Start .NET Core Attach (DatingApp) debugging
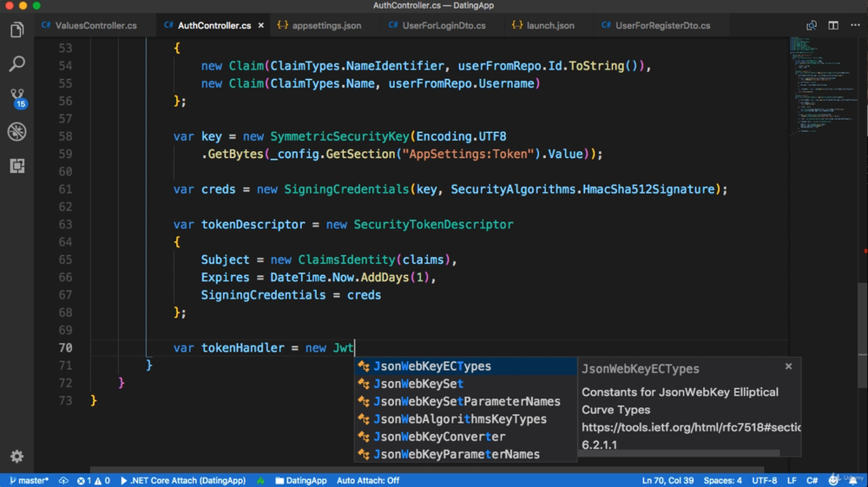This screenshot has width=868, height=487. click(182, 480)
